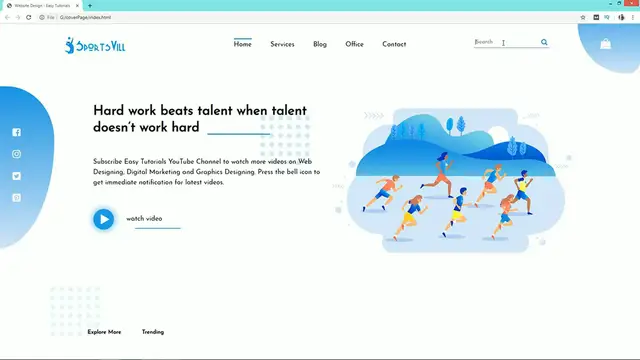This screenshot has width=640, height=360.
Task: Open the Instagram icon in the sidebar
Action: (16, 154)
